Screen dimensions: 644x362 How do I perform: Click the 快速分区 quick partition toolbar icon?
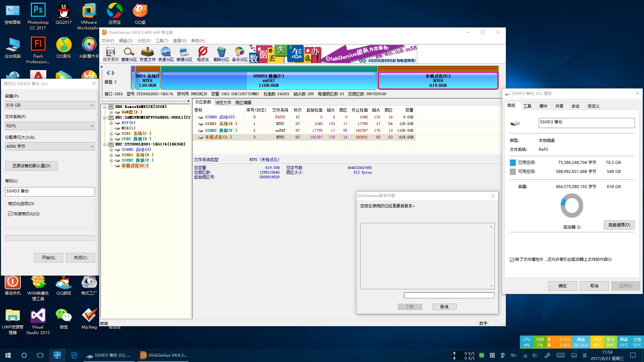click(166, 54)
